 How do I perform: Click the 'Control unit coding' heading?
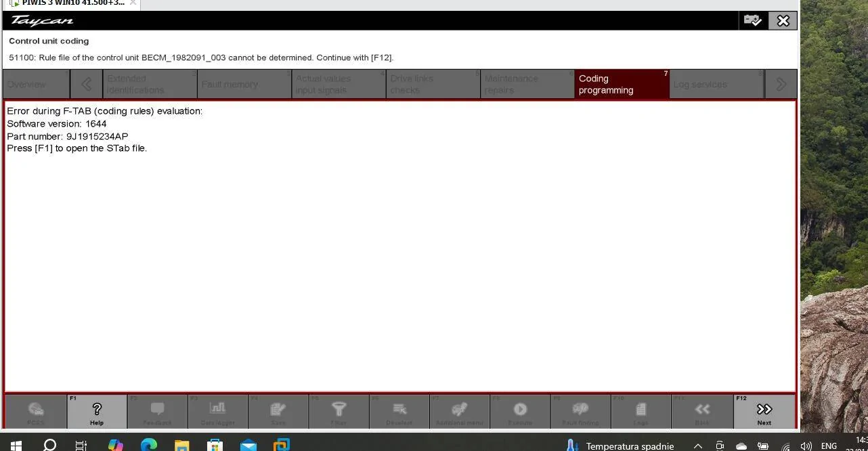[x=49, y=41]
